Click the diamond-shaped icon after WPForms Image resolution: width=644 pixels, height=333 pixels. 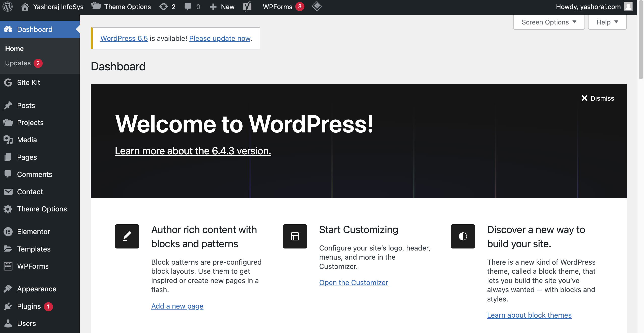point(317,7)
